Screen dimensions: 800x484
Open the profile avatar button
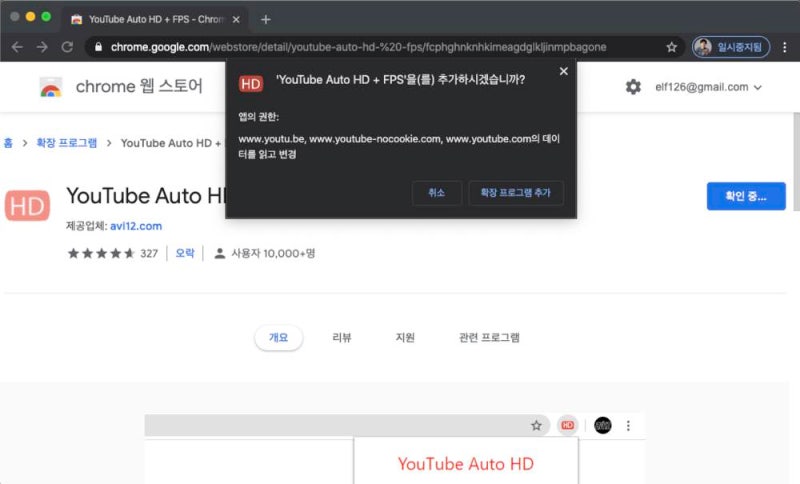click(x=731, y=47)
